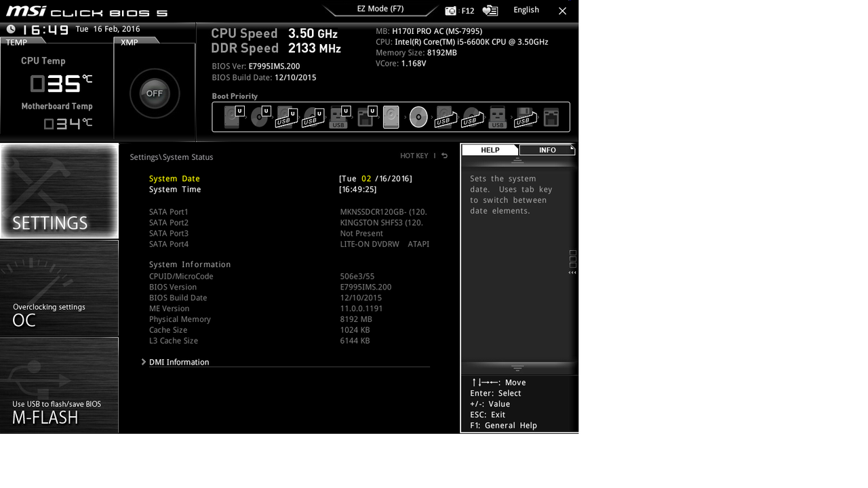This screenshot has width=868, height=488.
Task: Select the month field 02 in System Date
Action: [366, 179]
